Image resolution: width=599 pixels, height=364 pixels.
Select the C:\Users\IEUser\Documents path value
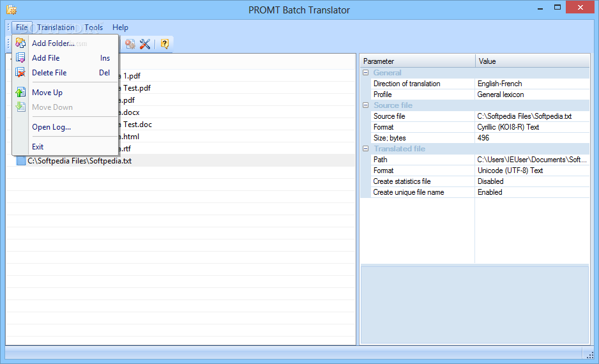pyautogui.click(x=532, y=160)
